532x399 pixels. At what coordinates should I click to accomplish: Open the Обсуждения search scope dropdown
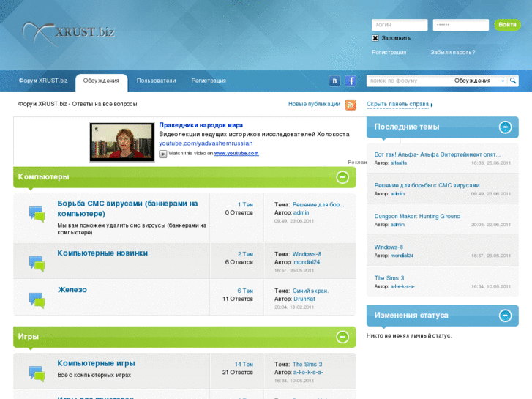[479, 81]
